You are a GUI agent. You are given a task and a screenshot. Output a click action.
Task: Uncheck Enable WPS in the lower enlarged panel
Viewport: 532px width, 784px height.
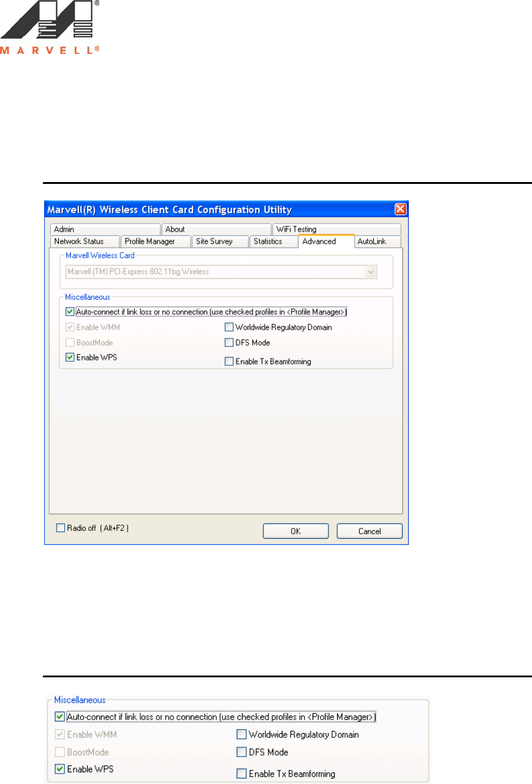59,769
